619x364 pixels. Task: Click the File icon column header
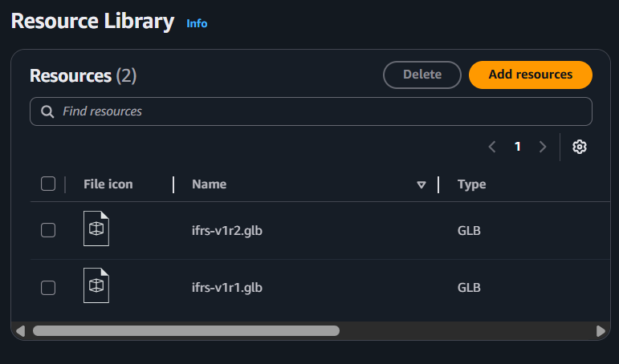click(x=108, y=184)
